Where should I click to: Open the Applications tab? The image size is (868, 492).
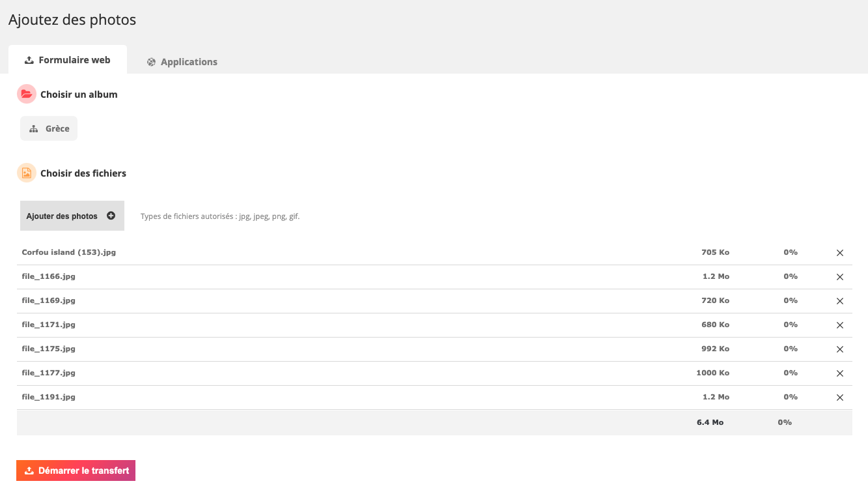[182, 62]
